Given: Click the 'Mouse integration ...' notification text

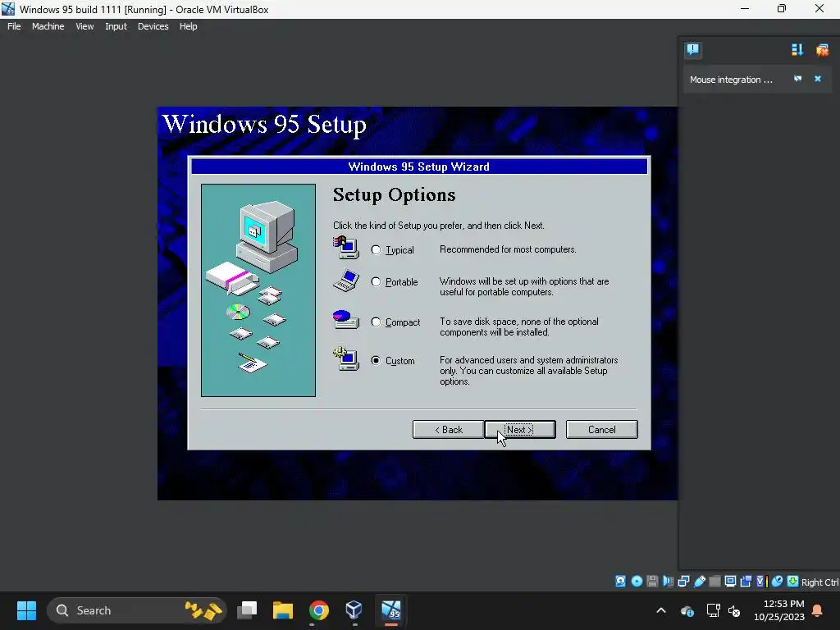Looking at the screenshot, I should (x=731, y=80).
